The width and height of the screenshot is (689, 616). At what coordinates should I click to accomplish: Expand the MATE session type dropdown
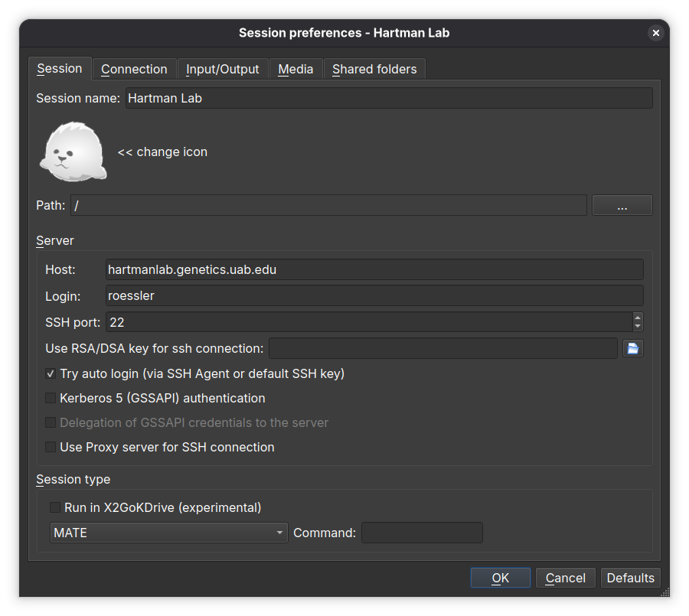[x=168, y=533]
